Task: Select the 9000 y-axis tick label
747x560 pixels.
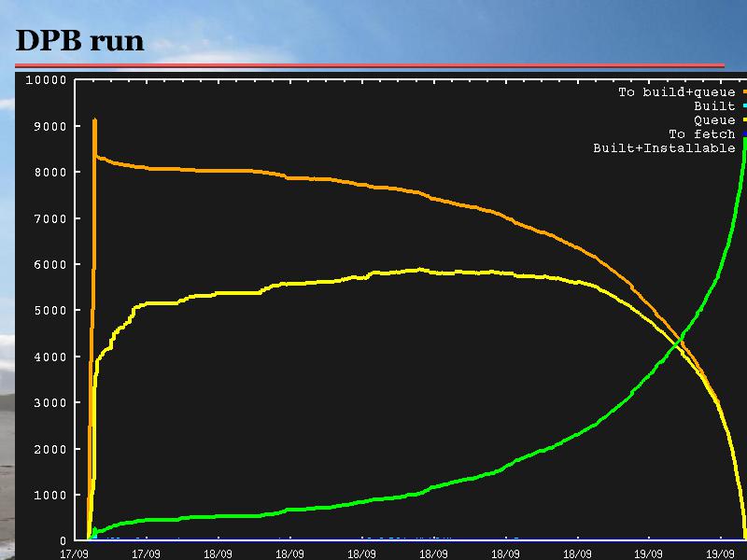Action: 49,126
